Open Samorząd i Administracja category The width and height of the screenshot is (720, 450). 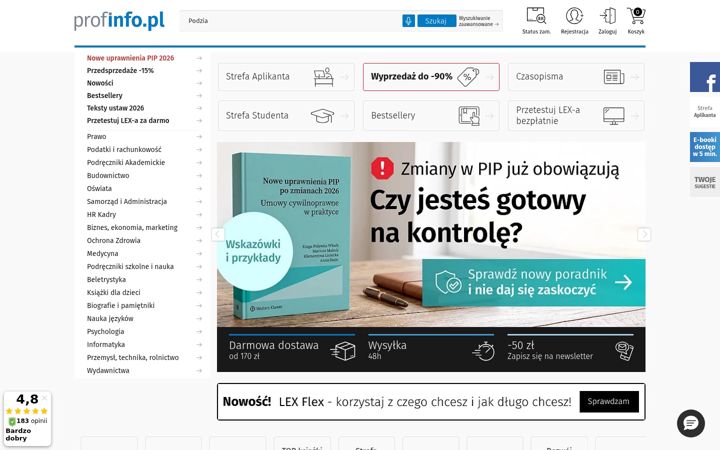pos(127,202)
